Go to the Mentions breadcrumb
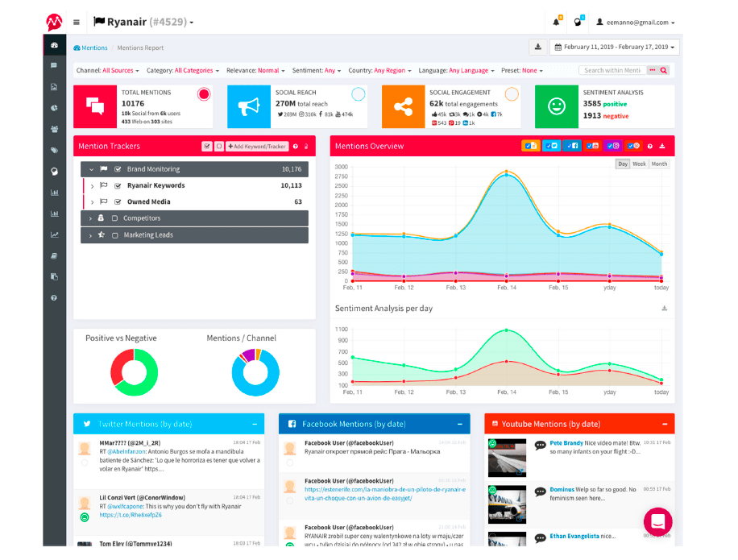Screen dimensions: 738x560 pyautogui.click(x=90, y=48)
